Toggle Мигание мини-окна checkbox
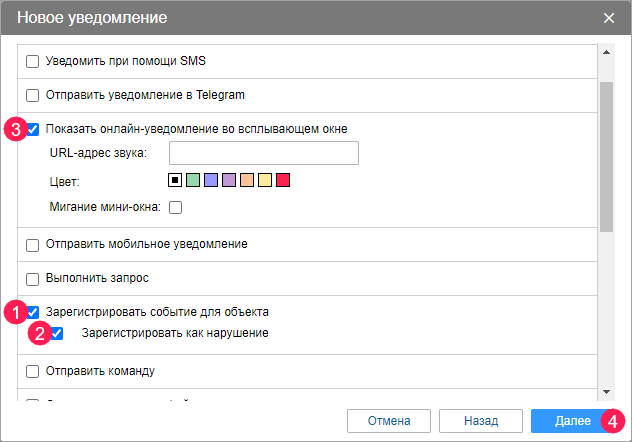The image size is (632, 442). [x=175, y=208]
